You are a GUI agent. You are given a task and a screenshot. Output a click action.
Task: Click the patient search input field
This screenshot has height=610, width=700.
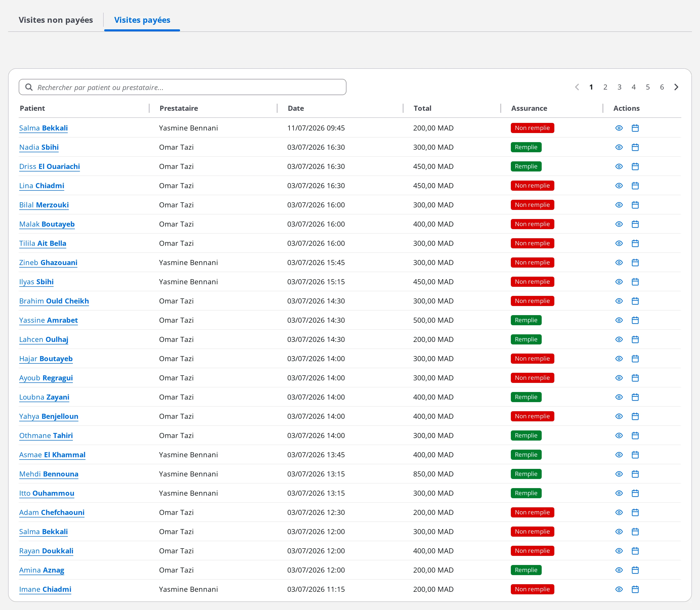pos(183,87)
